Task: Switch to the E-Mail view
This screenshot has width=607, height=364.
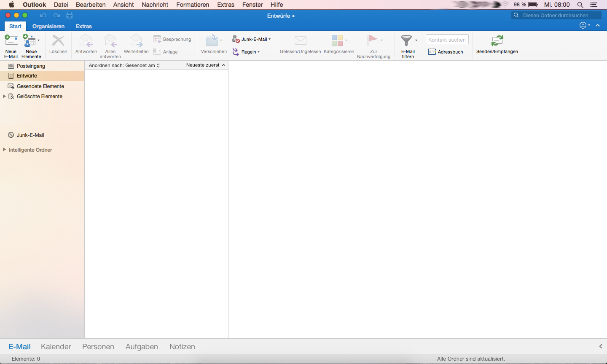Action: [x=19, y=347]
